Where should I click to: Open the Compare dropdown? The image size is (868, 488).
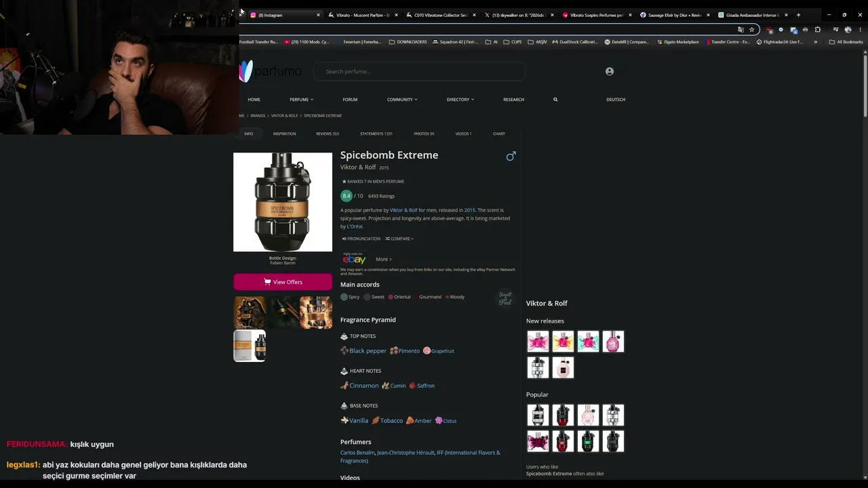tap(399, 239)
